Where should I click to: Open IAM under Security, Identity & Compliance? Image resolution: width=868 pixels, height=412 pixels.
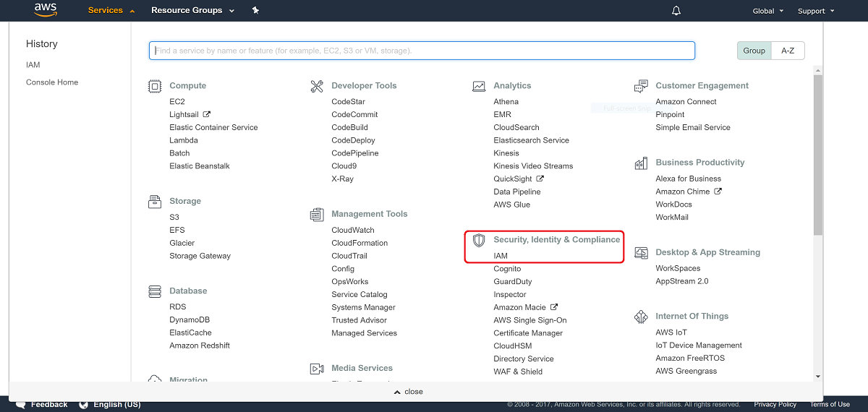pyautogui.click(x=501, y=256)
